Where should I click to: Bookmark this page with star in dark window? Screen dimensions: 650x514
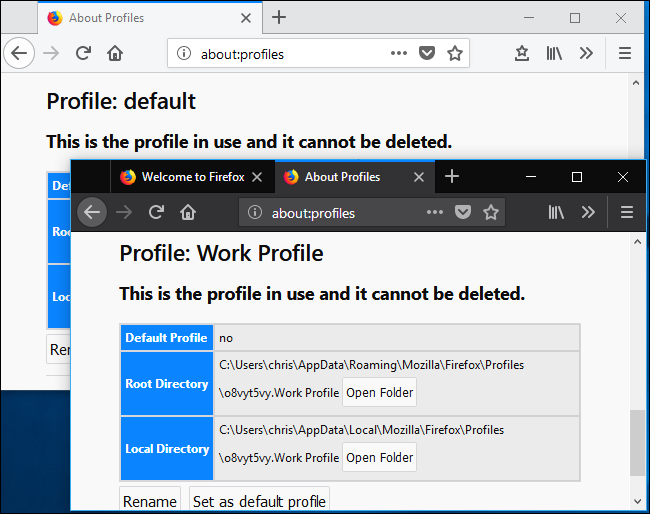click(x=491, y=212)
